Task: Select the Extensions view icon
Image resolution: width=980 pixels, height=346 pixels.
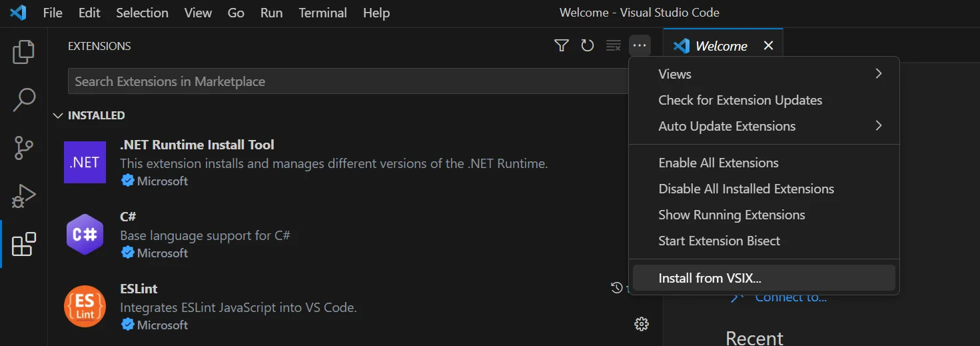Action: [24, 244]
